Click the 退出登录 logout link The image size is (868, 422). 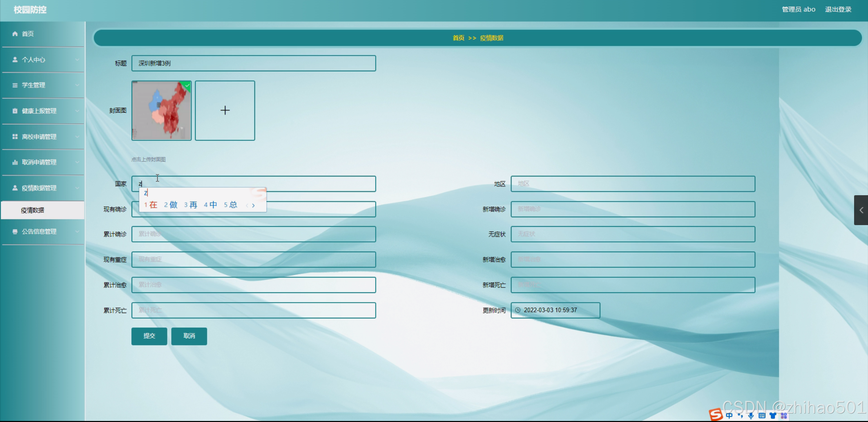(x=838, y=10)
